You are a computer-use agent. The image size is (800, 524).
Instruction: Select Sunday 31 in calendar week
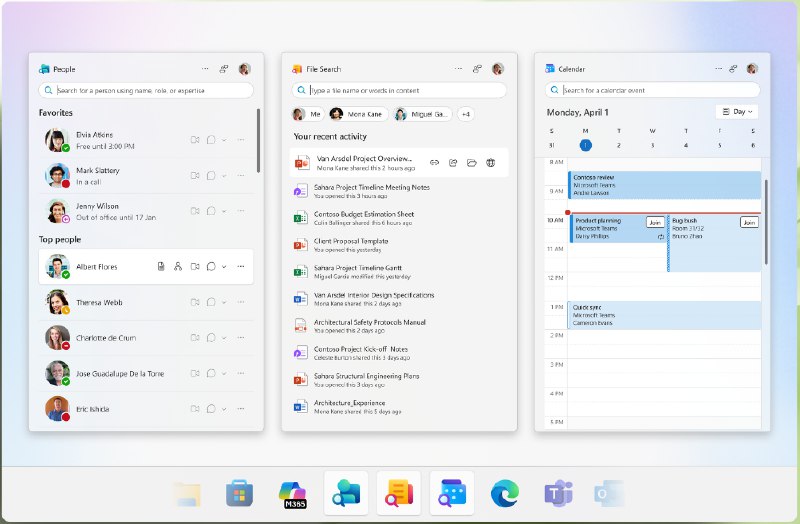tap(552, 145)
